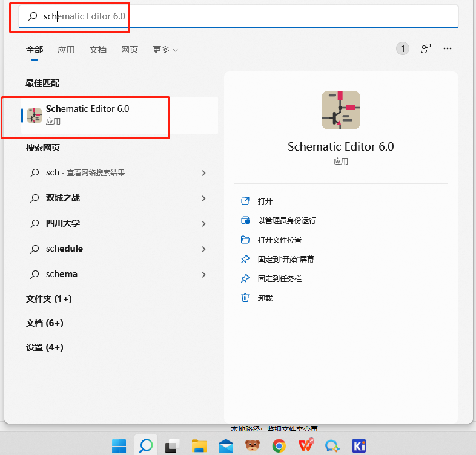Click the 最佳匹配 heading
Image resolution: width=476 pixels, height=455 pixels.
(x=42, y=83)
